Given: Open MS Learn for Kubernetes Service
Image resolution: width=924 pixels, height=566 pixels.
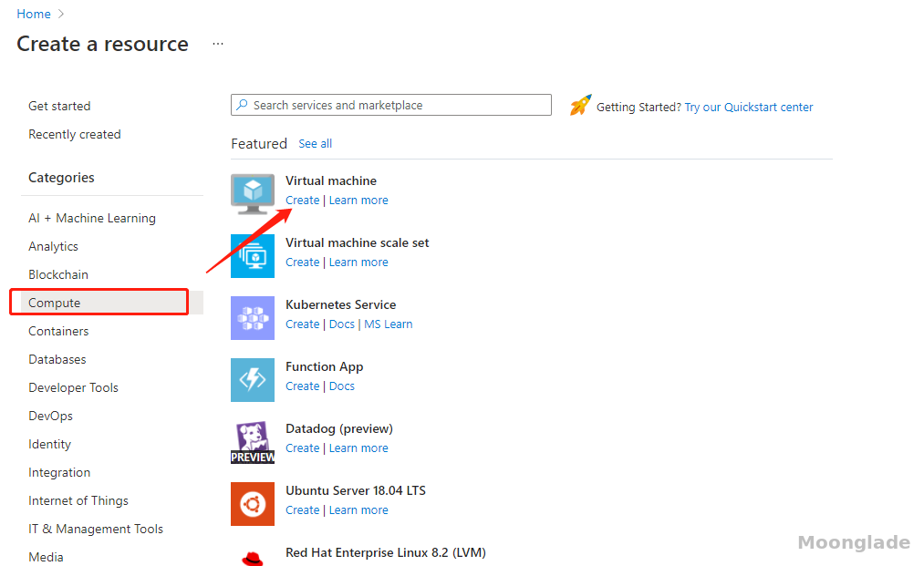Looking at the screenshot, I should (389, 324).
